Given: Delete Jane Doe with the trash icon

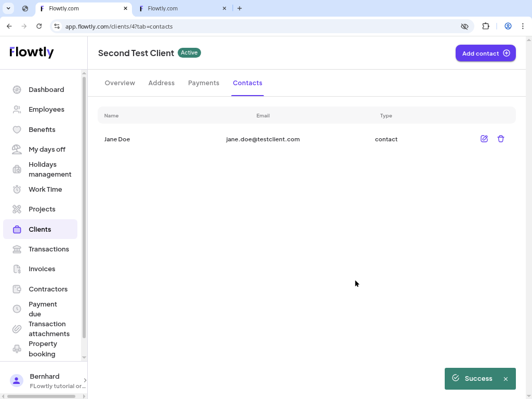Looking at the screenshot, I should 500,139.
